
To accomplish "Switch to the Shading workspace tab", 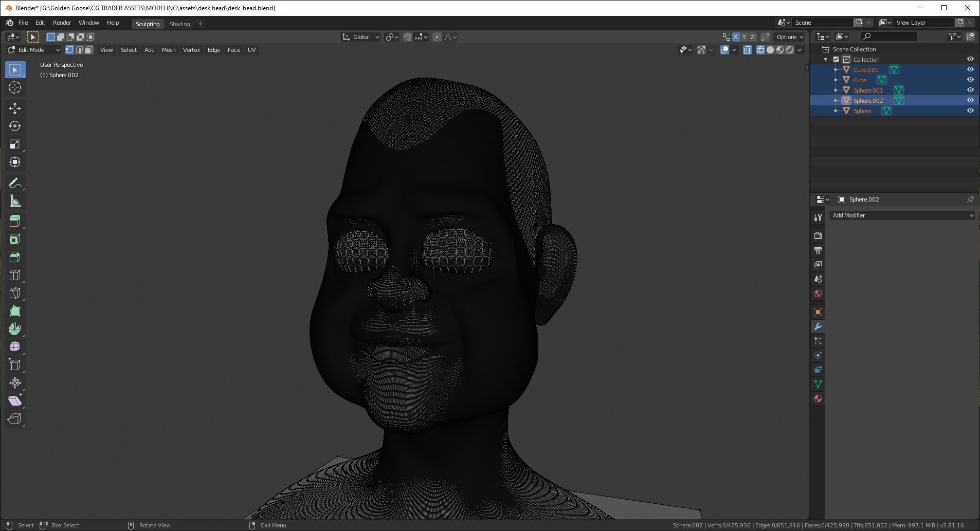I will tap(179, 24).
